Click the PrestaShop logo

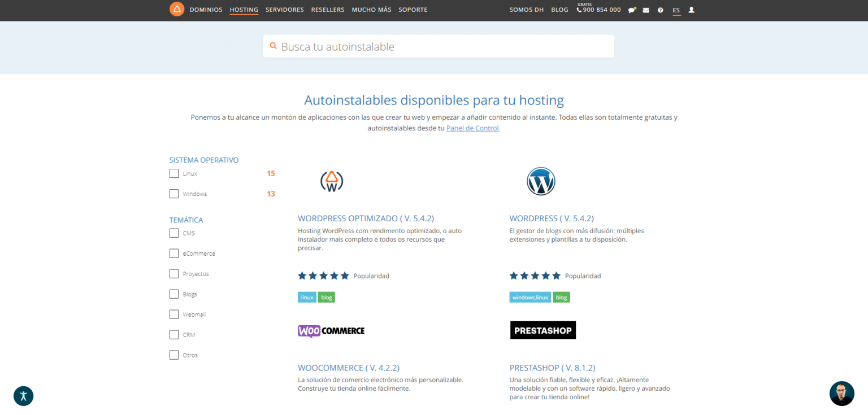(x=542, y=330)
